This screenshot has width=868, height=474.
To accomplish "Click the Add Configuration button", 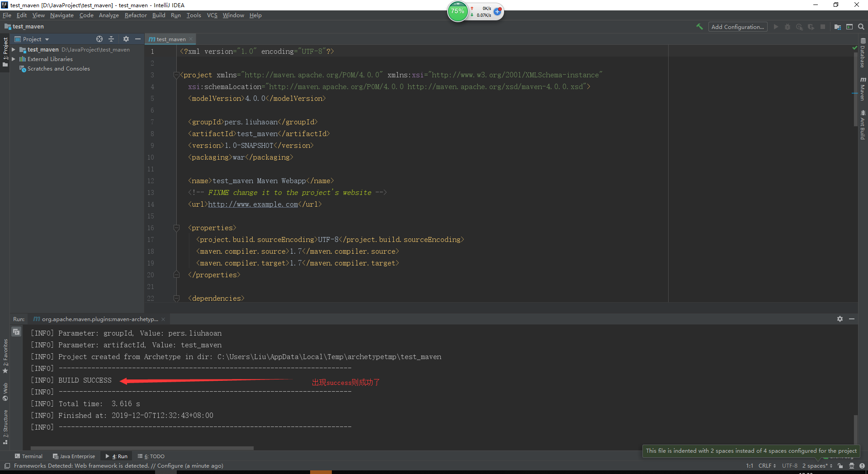I will [738, 27].
